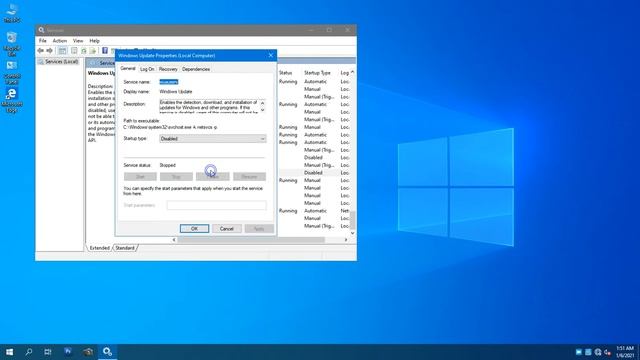
Task: Open the Control Panel desktop icon
Action: pos(12,72)
